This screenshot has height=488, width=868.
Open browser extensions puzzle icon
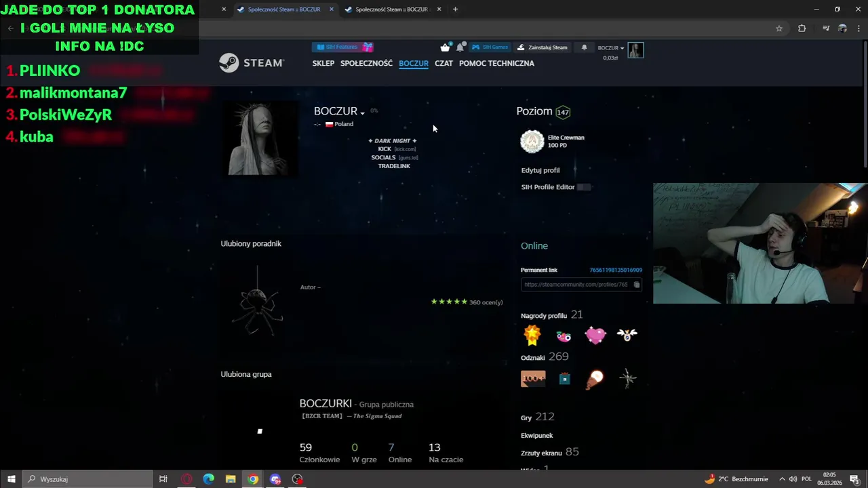tap(802, 28)
